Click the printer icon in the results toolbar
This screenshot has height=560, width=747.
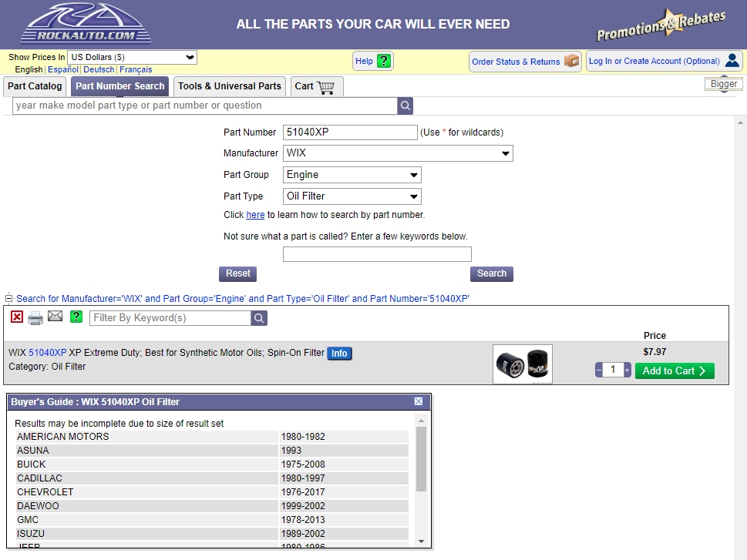pos(35,317)
